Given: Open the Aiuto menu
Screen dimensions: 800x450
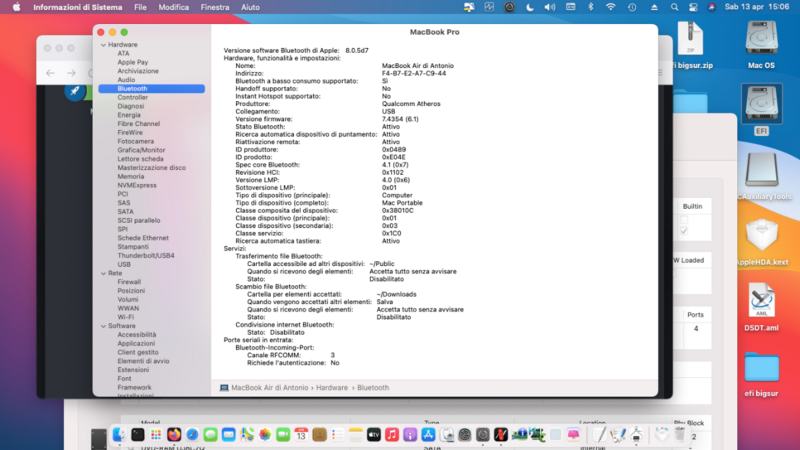Looking at the screenshot, I should tap(250, 7).
